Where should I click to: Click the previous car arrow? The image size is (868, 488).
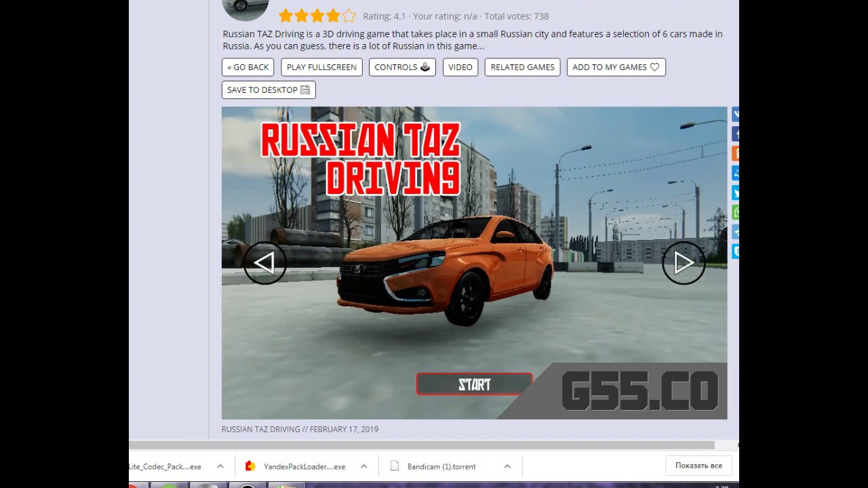pyautogui.click(x=265, y=262)
